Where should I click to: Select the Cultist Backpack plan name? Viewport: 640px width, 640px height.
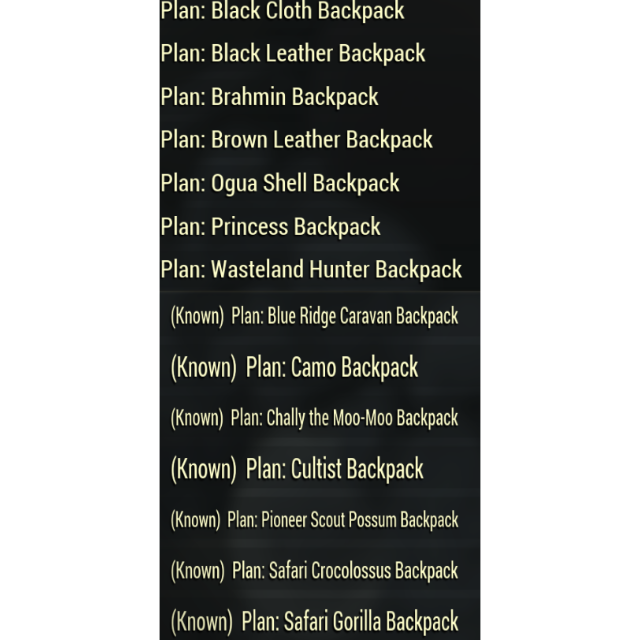pos(335,469)
